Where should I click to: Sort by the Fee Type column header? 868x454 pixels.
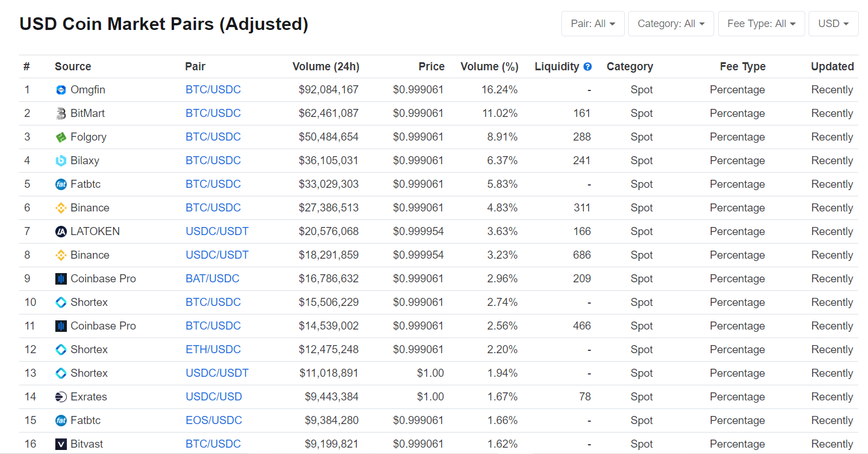tap(743, 67)
